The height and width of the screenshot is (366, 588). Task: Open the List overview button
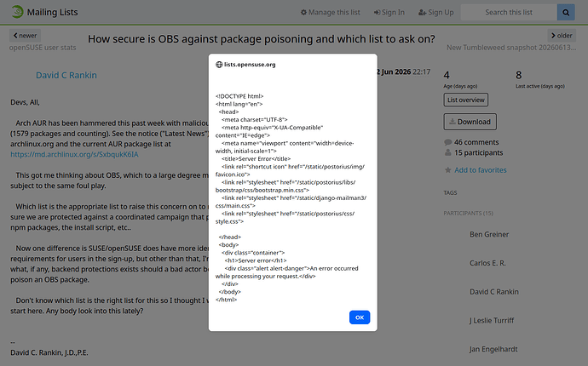point(466,100)
